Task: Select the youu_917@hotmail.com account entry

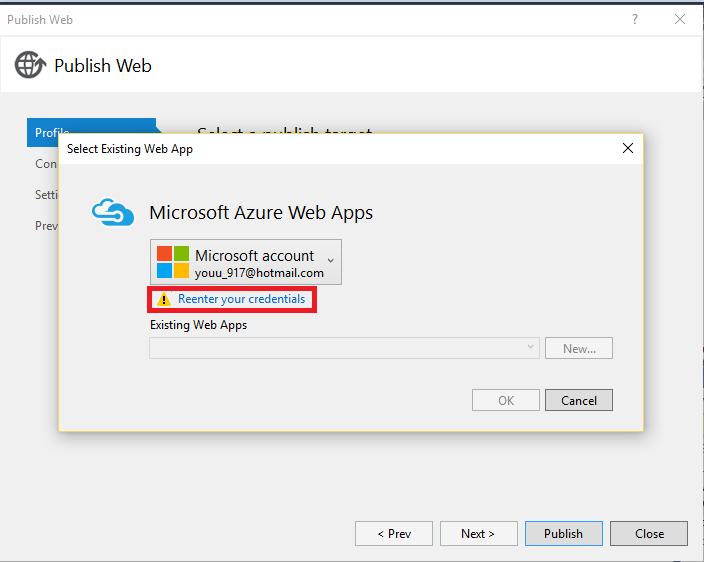Action: [x=259, y=272]
